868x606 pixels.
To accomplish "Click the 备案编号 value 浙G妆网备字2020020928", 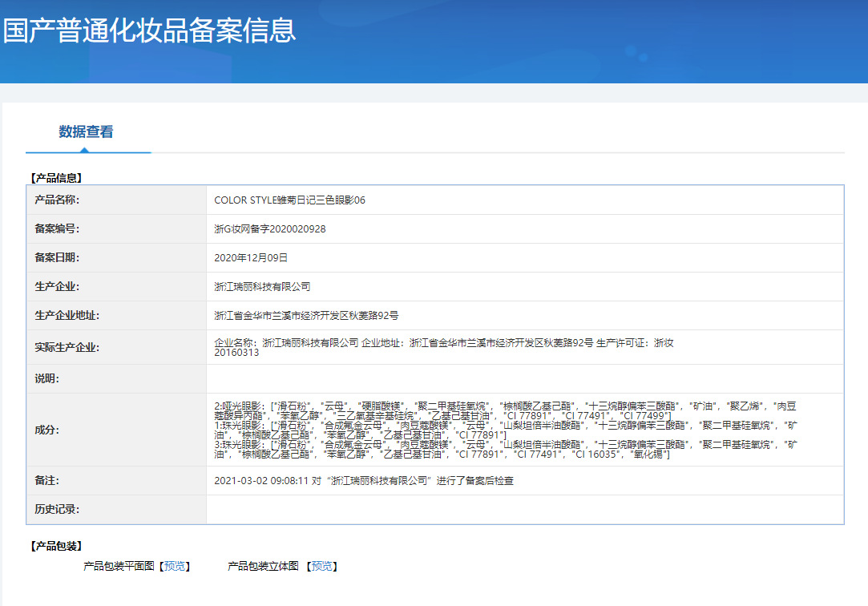I will 270,229.
